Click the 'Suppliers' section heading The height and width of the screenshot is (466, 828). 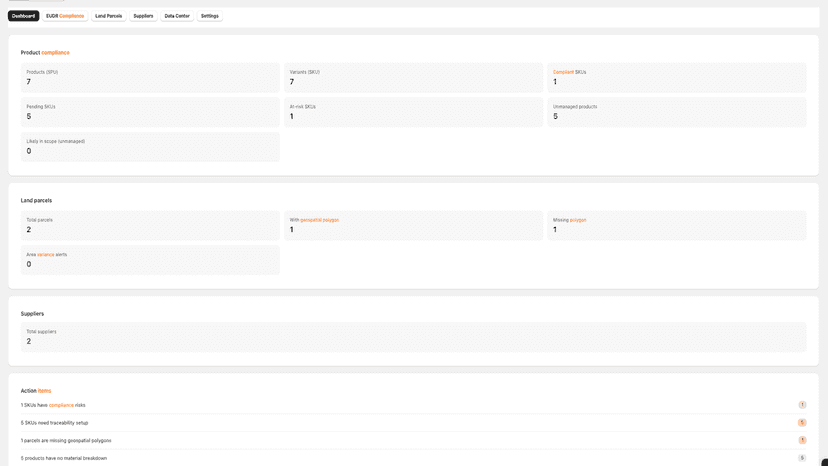pyautogui.click(x=32, y=313)
